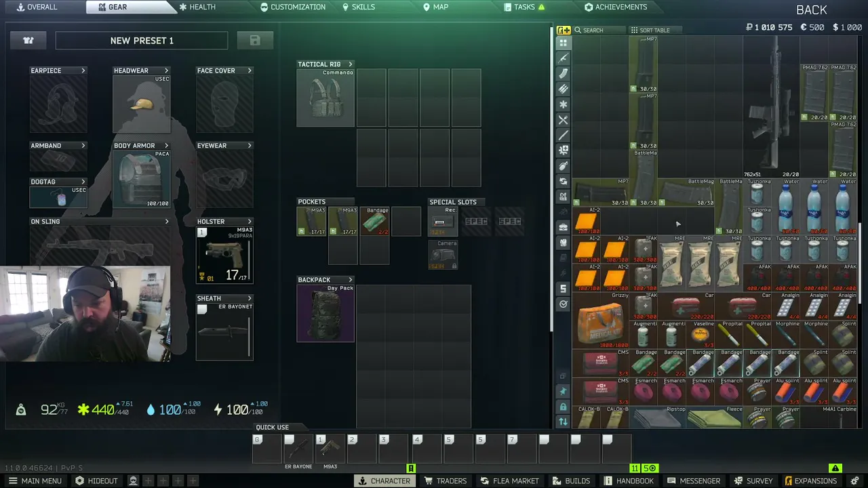868x488 pixels.
Task: Select the asterisk filter icon in stash sidebar
Action: 563,105
